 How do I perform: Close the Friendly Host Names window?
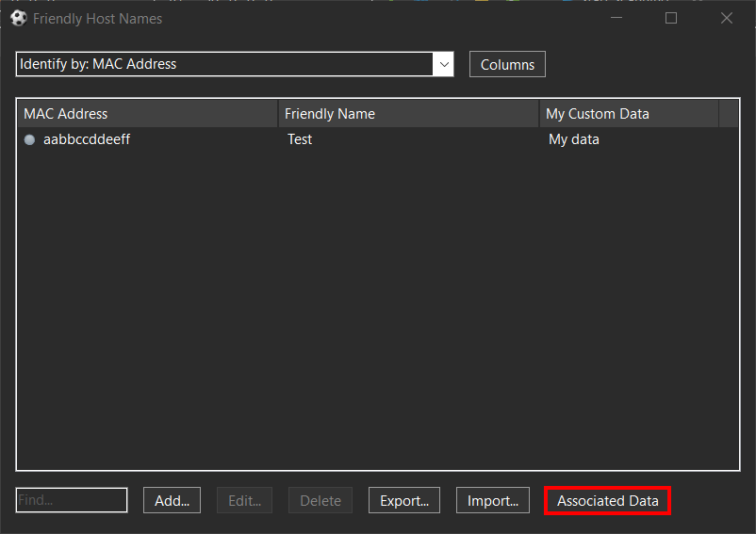(x=727, y=18)
